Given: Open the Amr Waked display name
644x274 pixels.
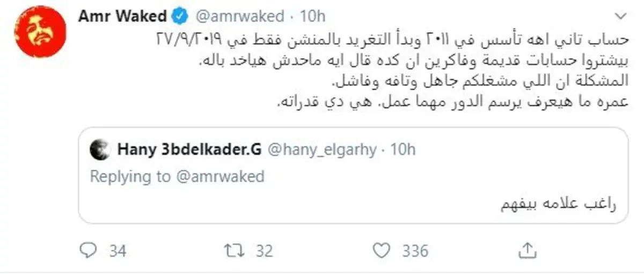Looking at the screenshot, I should click(123, 17).
